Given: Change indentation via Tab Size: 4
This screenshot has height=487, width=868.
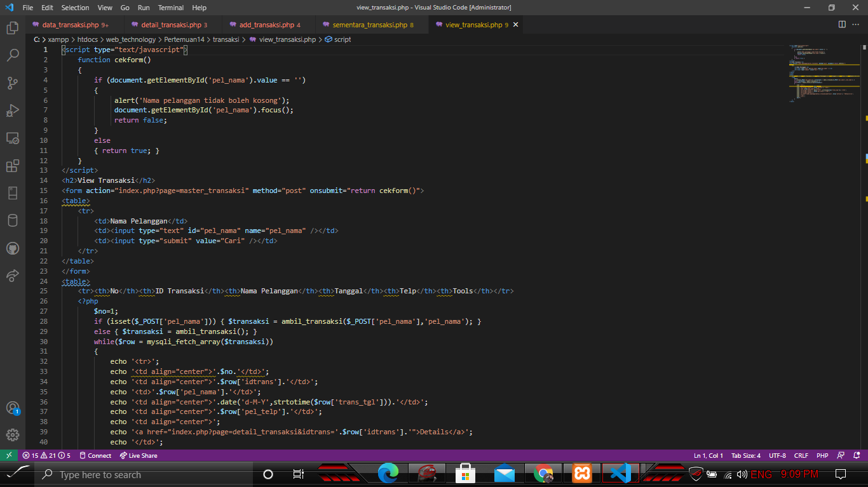Looking at the screenshot, I should [x=746, y=455].
